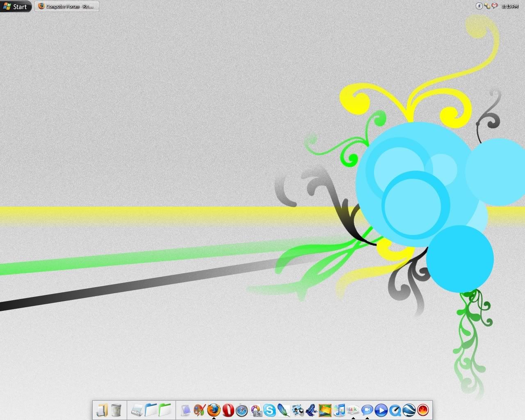
Task: Launch Safari from the dock
Action: click(242, 410)
